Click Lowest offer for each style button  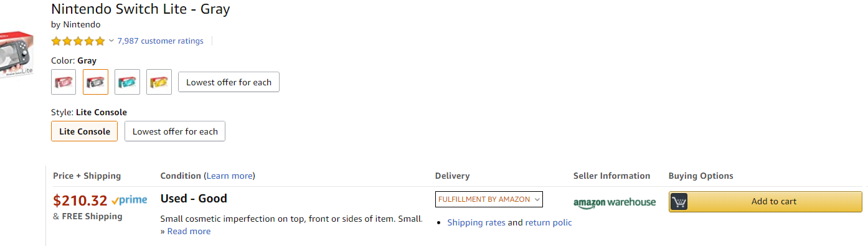point(175,131)
